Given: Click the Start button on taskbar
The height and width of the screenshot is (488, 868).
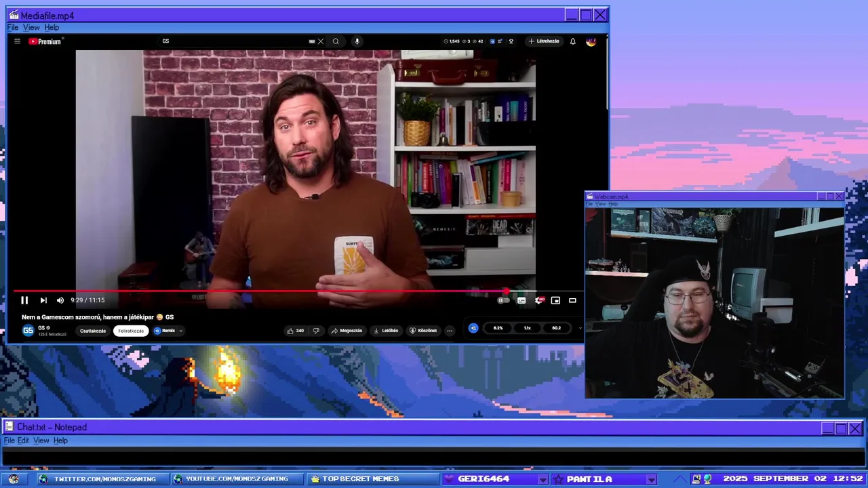Looking at the screenshot, I should click(14, 479).
